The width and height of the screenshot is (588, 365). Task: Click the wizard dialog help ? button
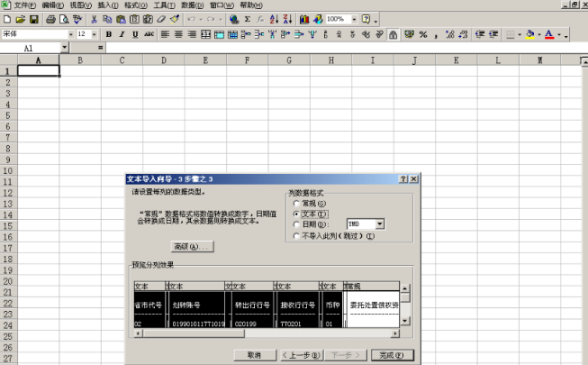403,179
